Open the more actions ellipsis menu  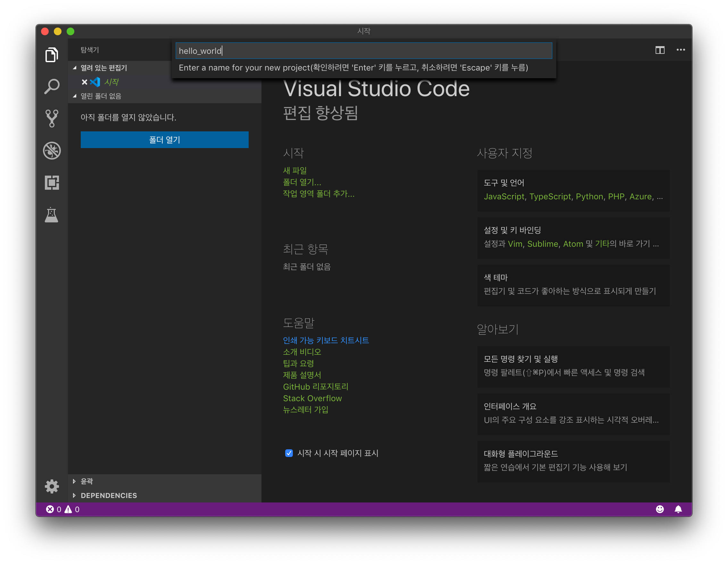tap(680, 50)
